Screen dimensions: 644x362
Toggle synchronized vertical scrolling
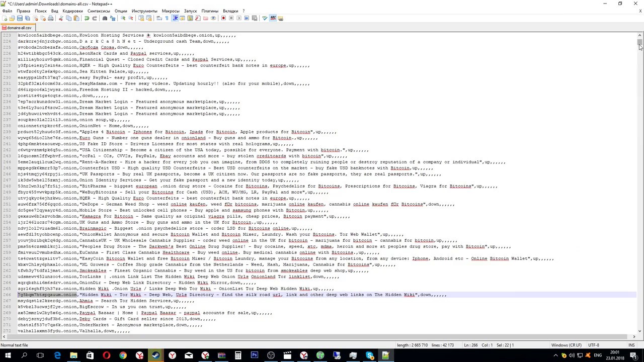tap(141, 18)
